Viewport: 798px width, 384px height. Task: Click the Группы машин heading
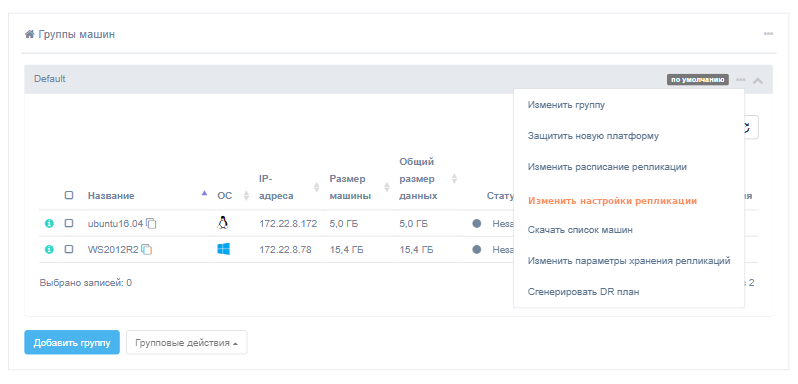point(77,35)
